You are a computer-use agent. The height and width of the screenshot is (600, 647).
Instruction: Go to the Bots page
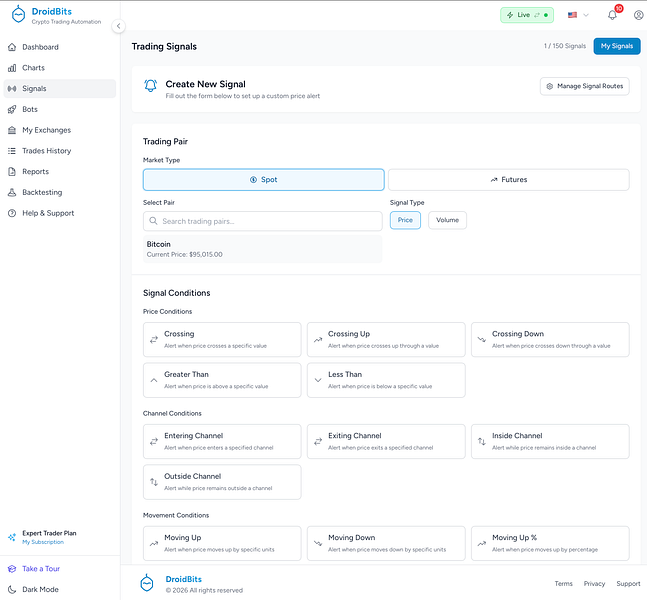click(x=60, y=109)
